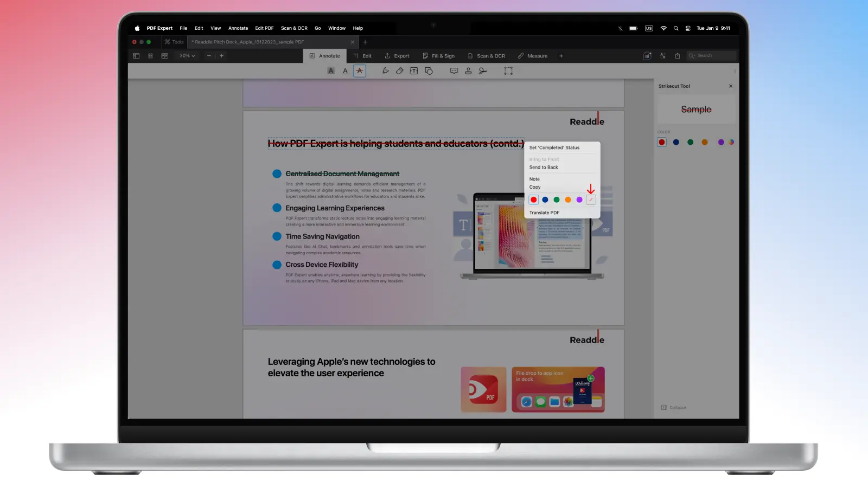
Task: Open the AI assistant icon
Action: coord(647,56)
